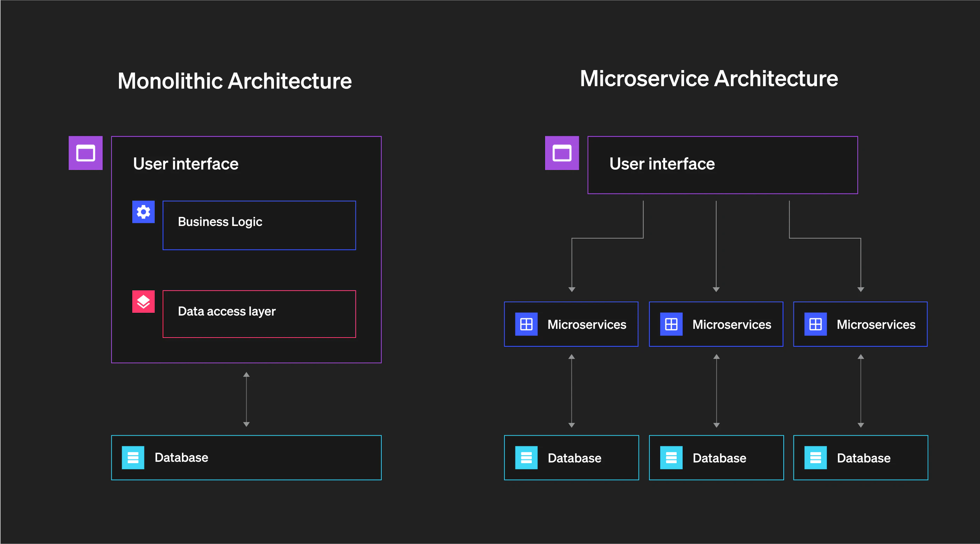This screenshot has height=544, width=980.
Task: Click the rightmost Microservices text label
Action: [x=876, y=325]
